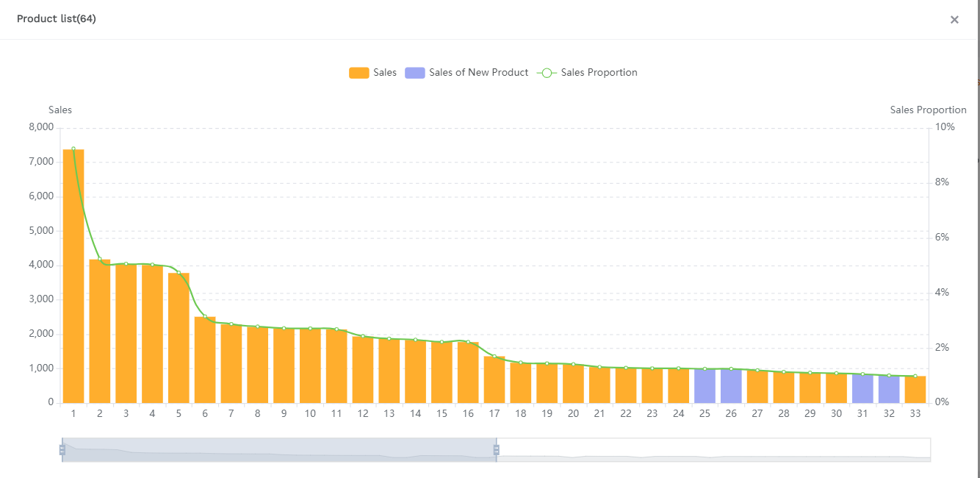Select the purple new product bar 26
The image size is (980, 478).
click(731, 386)
